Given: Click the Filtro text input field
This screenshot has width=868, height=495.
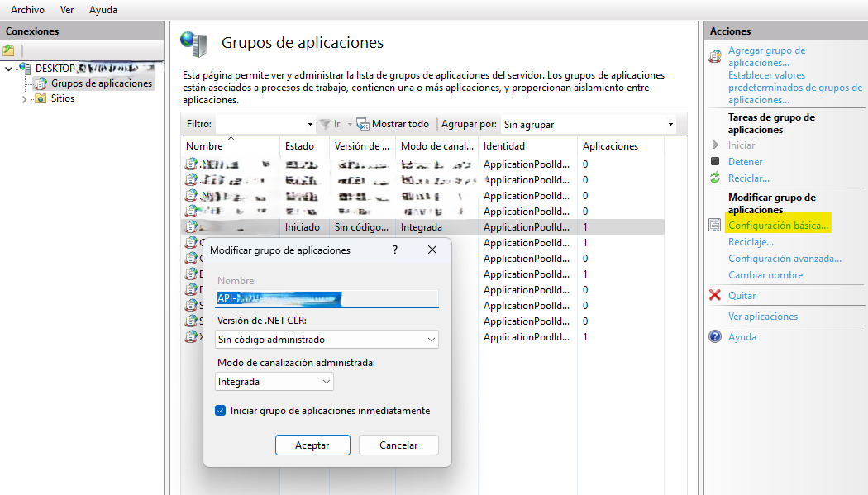Looking at the screenshot, I should (x=260, y=125).
